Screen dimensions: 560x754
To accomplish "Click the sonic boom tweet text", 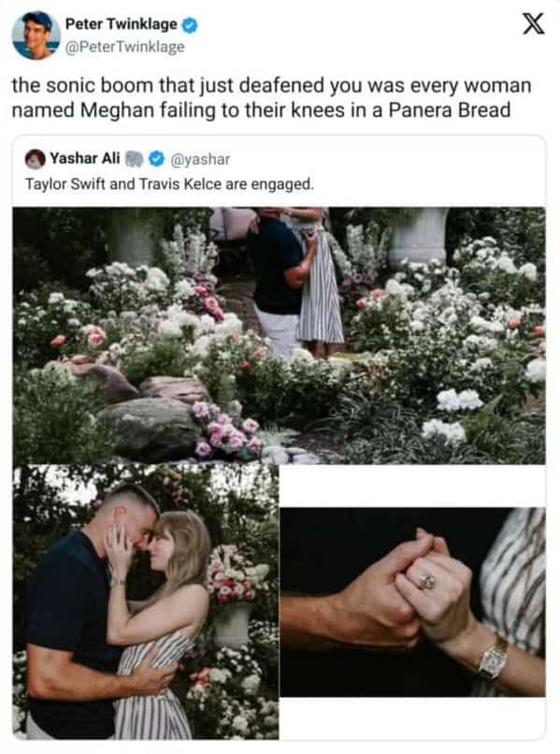I will tap(272, 97).
